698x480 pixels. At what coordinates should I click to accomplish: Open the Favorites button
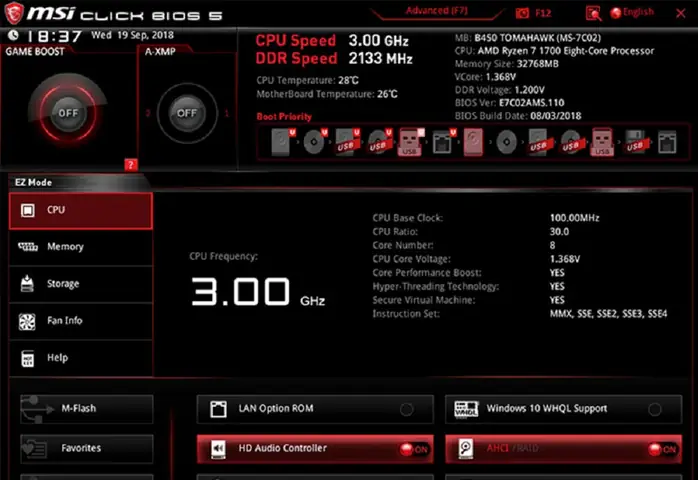point(87,448)
